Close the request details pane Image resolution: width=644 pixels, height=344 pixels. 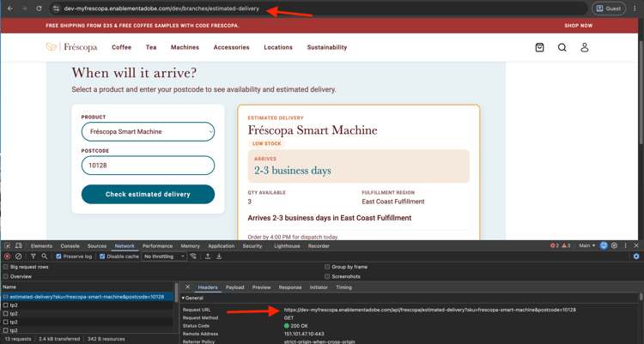coord(188,287)
